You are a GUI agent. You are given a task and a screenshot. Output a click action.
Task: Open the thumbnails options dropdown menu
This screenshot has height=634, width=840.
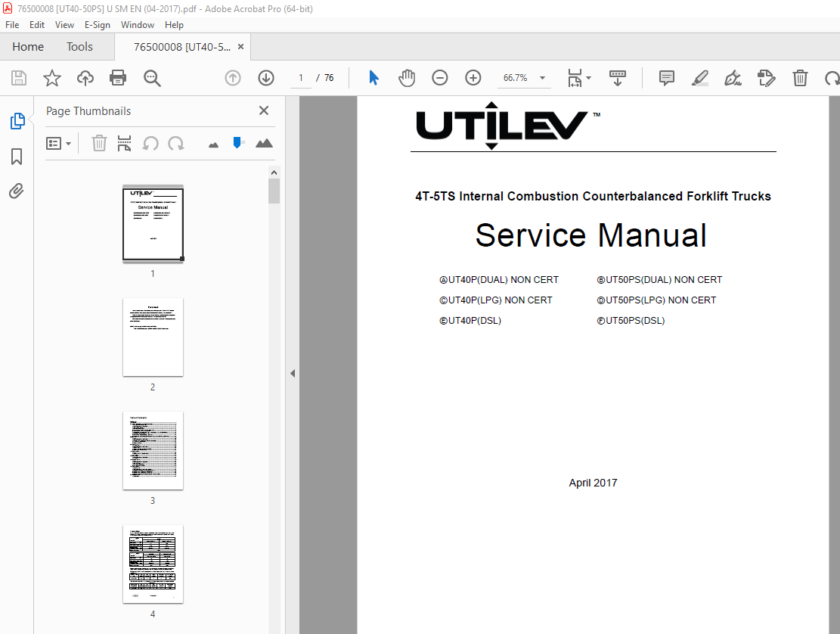point(58,144)
